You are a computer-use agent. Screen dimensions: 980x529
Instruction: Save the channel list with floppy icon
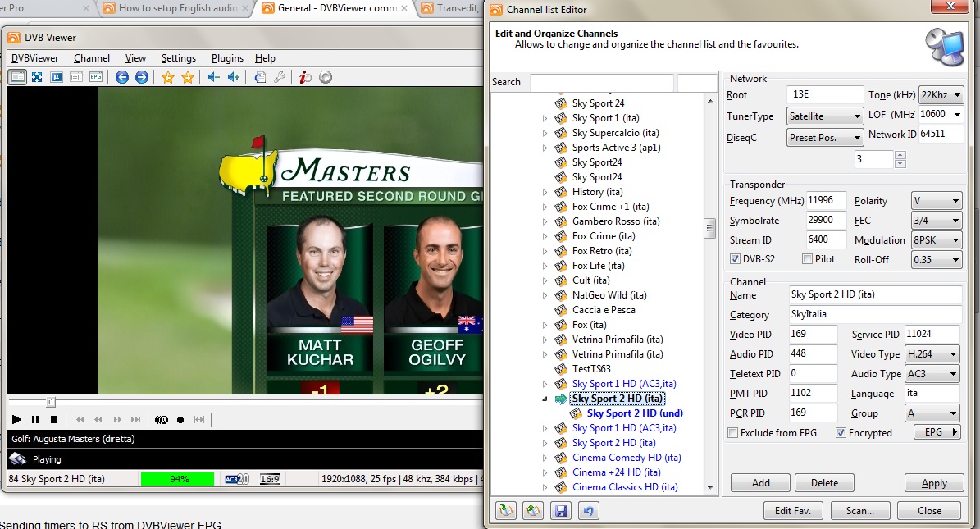pyautogui.click(x=560, y=511)
